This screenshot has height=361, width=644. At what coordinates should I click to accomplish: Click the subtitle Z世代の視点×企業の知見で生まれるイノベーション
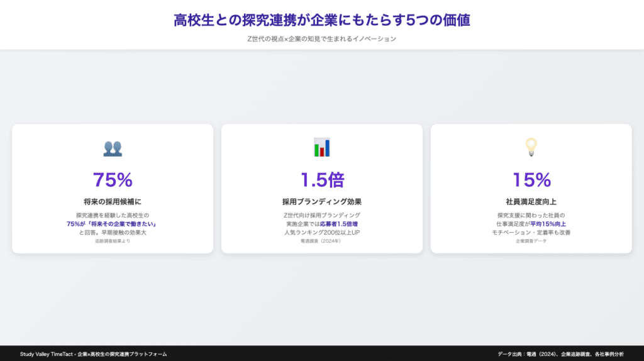click(x=322, y=39)
